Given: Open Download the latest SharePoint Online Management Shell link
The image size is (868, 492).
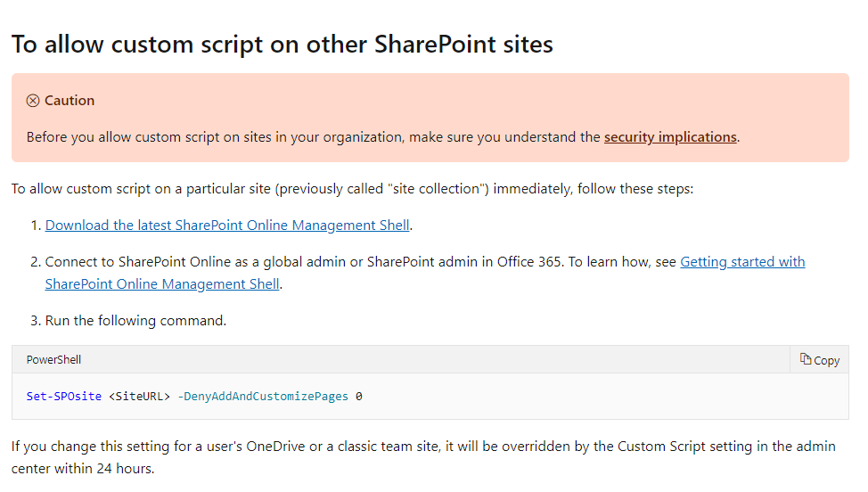Looking at the screenshot, I should point(227,225).
